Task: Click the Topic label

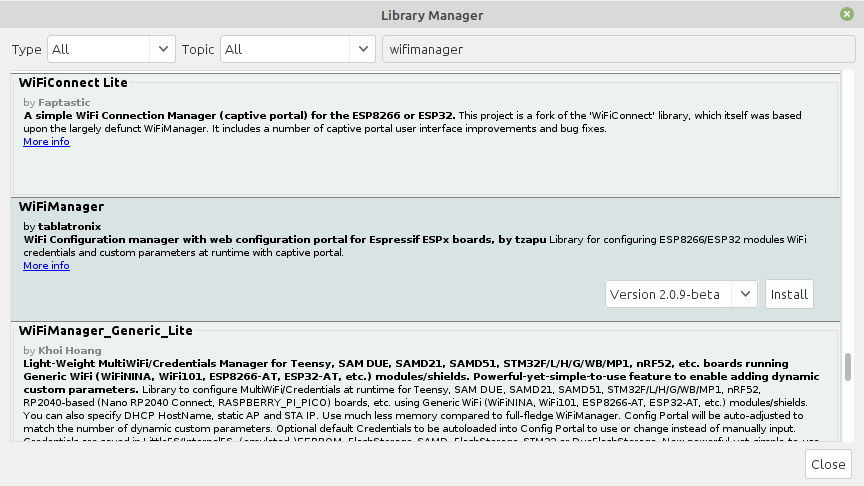Action: coord(198,50)
